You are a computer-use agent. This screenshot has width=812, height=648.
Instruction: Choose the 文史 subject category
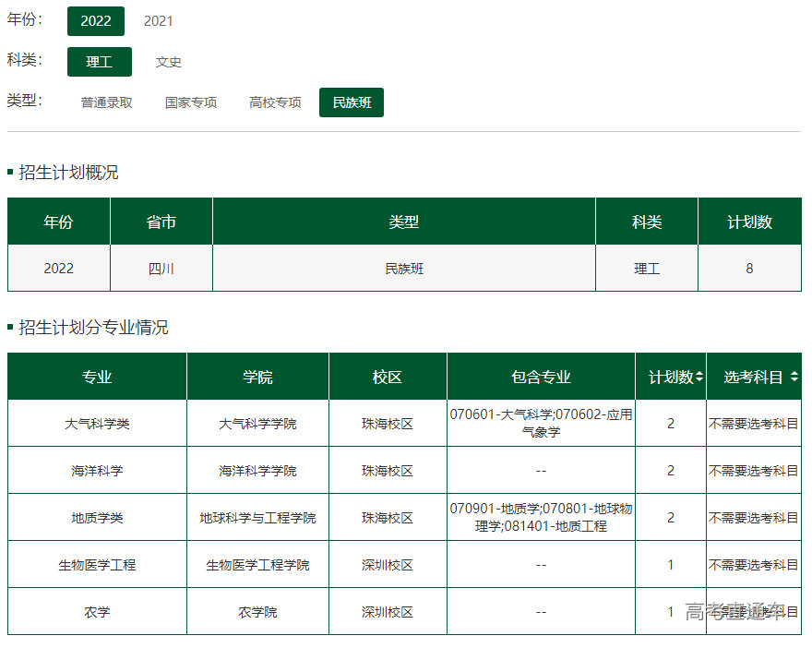tap(168, 62)
